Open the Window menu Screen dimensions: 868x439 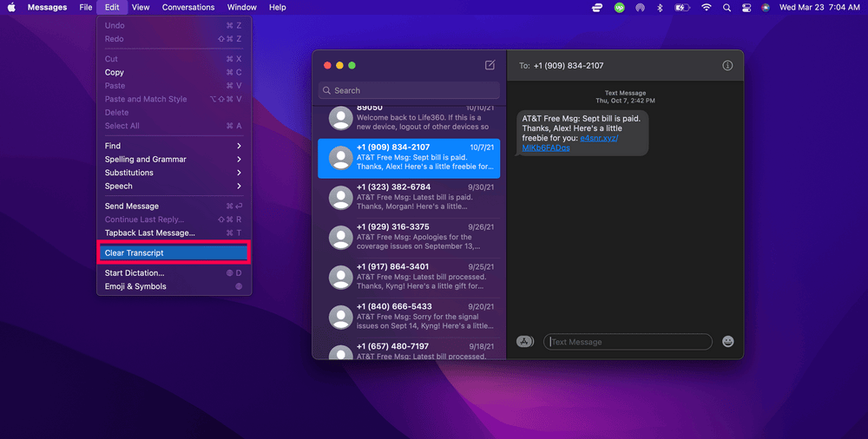(x=242, y=7)
